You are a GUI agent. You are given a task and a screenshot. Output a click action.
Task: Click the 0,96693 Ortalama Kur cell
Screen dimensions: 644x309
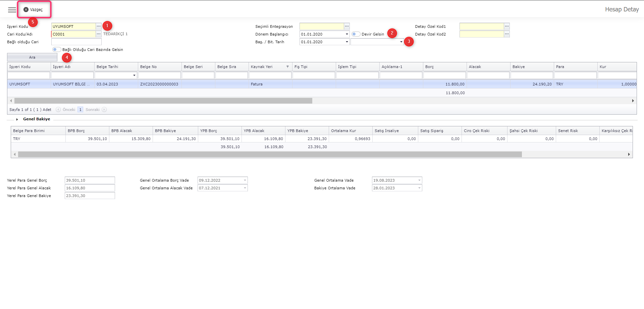351,139
